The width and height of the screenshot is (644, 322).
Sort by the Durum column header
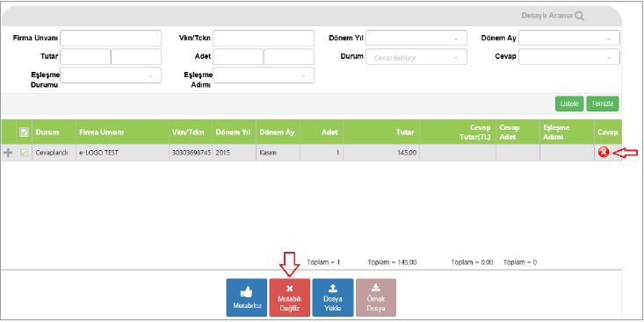tap(54, 132)
